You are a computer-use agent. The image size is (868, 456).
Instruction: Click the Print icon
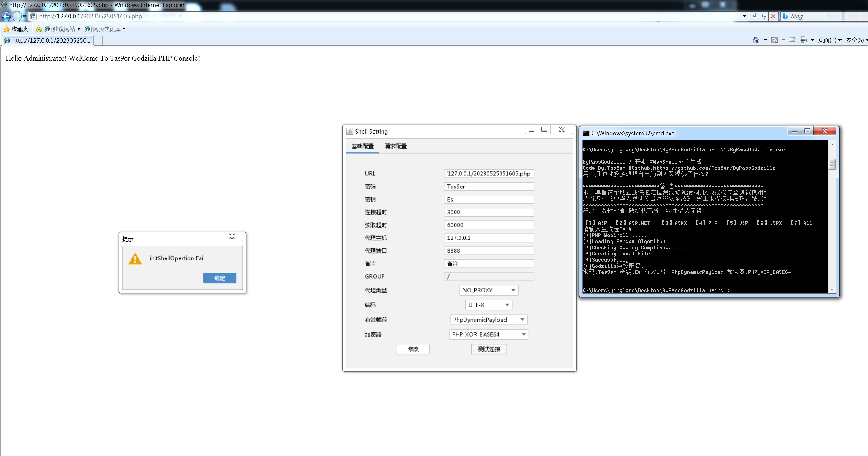[x=804, y=40]
